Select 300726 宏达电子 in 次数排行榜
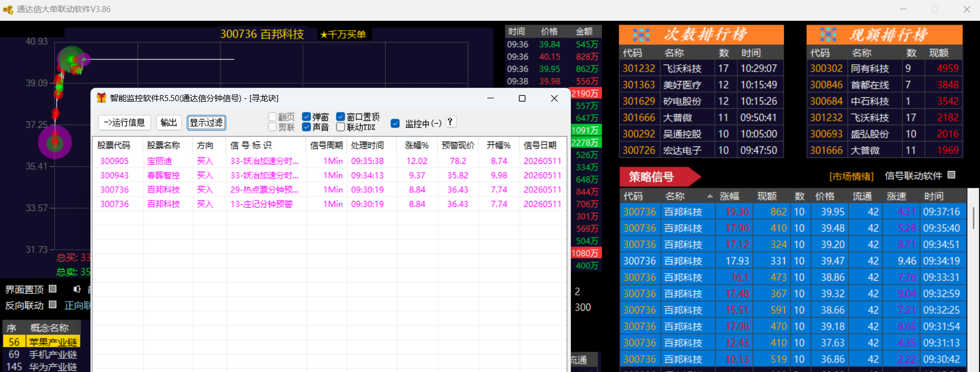The width and height of the screenshot is (980, 372). coord(701,150)
